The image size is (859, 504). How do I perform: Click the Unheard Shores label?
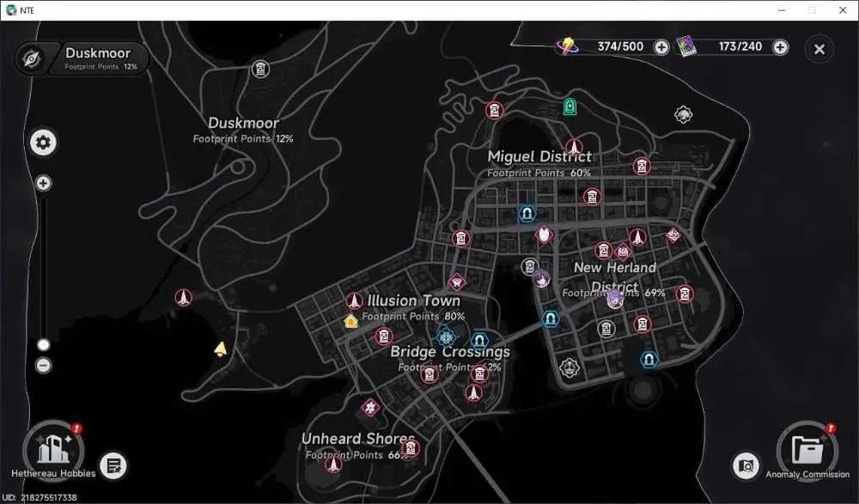(358, 439)
